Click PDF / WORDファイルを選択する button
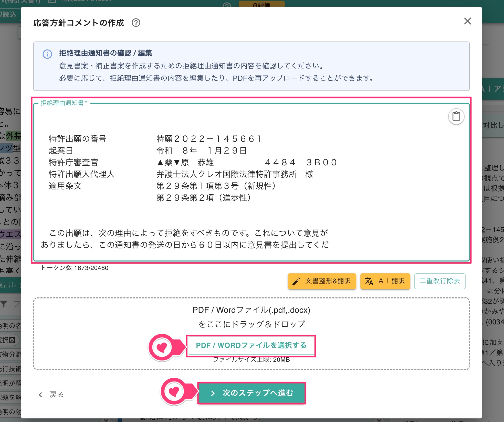Viewport: 504px width, 422px height. pos(251,345)
